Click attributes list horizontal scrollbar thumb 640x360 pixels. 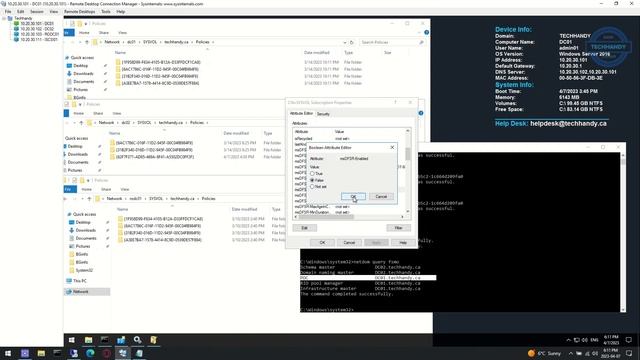(326, 217)
